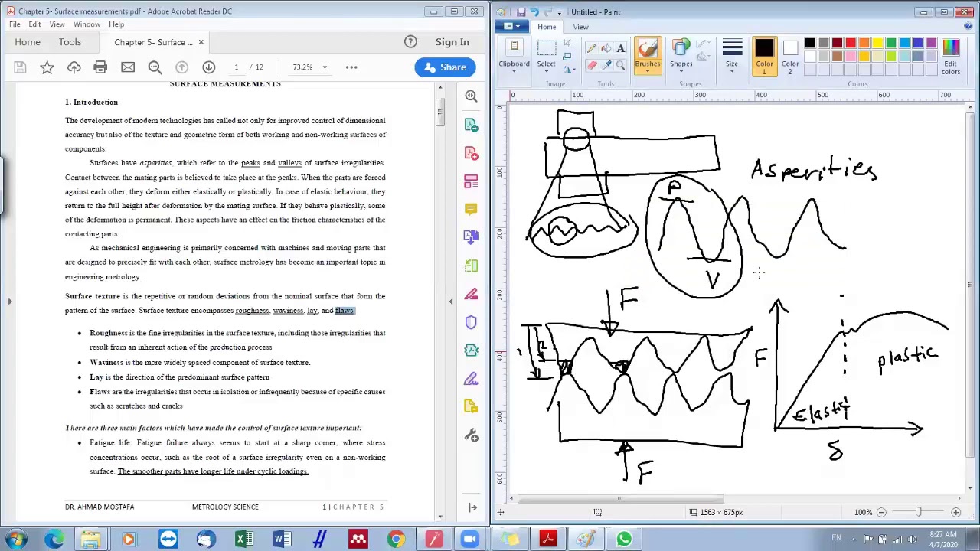This screenshot has width=980, height=551.
Task: Switch to Acrobat Home tab
Action: (x=28, y=42)
